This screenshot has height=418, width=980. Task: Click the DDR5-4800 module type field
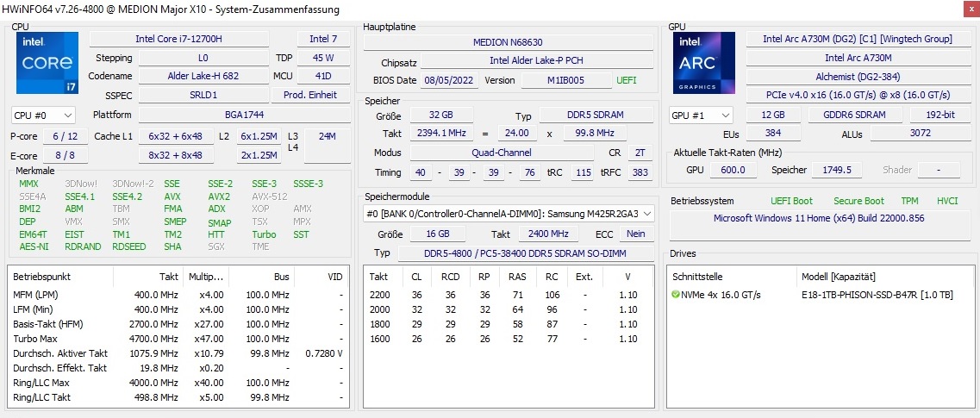click(x=526, y=253)
